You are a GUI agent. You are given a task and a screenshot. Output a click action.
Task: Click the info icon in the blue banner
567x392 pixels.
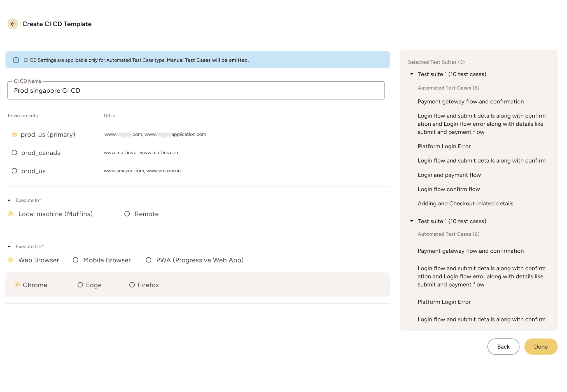click(15, 60)
